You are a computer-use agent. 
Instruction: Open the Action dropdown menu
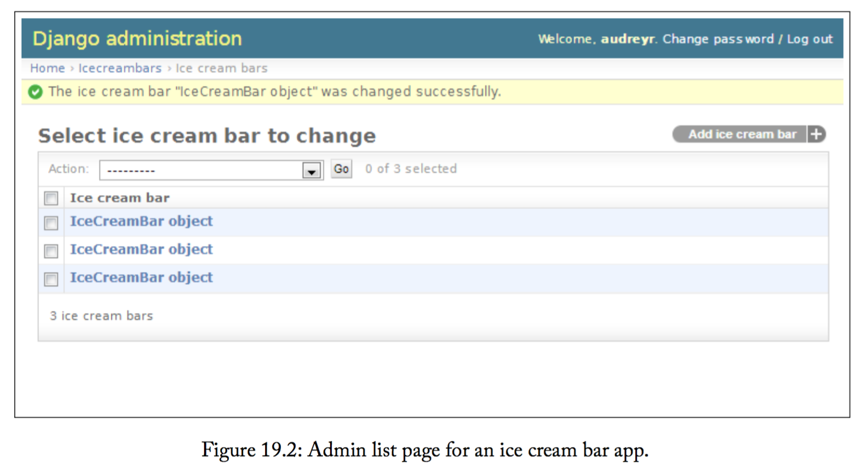coord(211,170)
